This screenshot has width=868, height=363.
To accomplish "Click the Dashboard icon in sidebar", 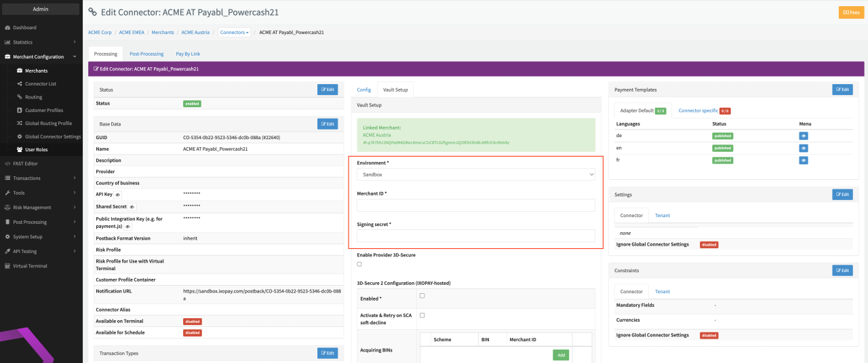I will [7, 28].
